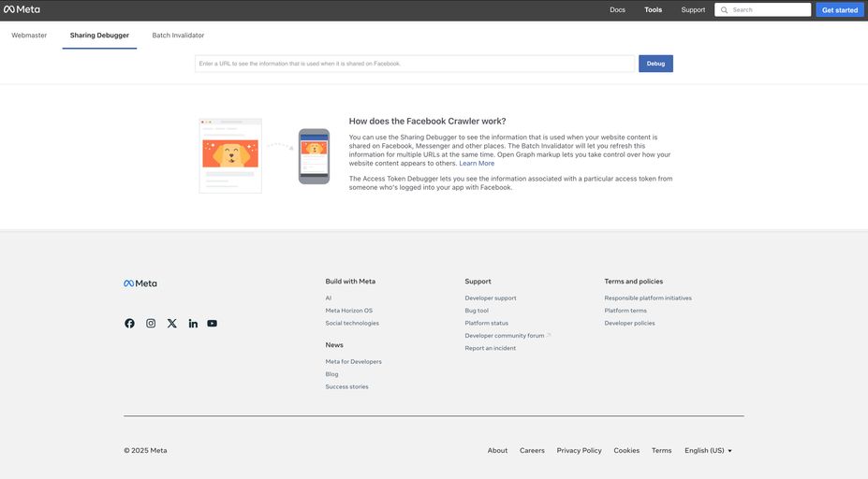Open the X social icon in footer

click(x=171, y=324)
